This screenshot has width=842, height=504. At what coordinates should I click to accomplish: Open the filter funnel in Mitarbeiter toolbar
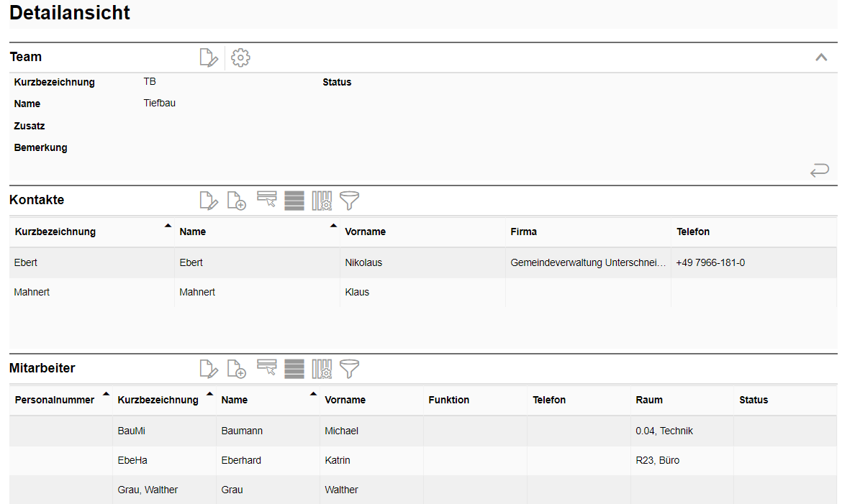pyautogui.click(x=349, y=369)
